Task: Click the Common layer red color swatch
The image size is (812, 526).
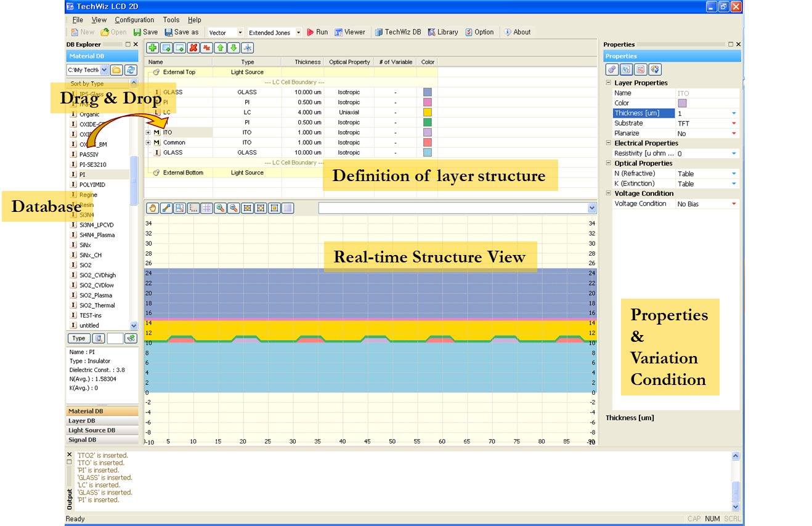Action: click(x=428, y=142)
